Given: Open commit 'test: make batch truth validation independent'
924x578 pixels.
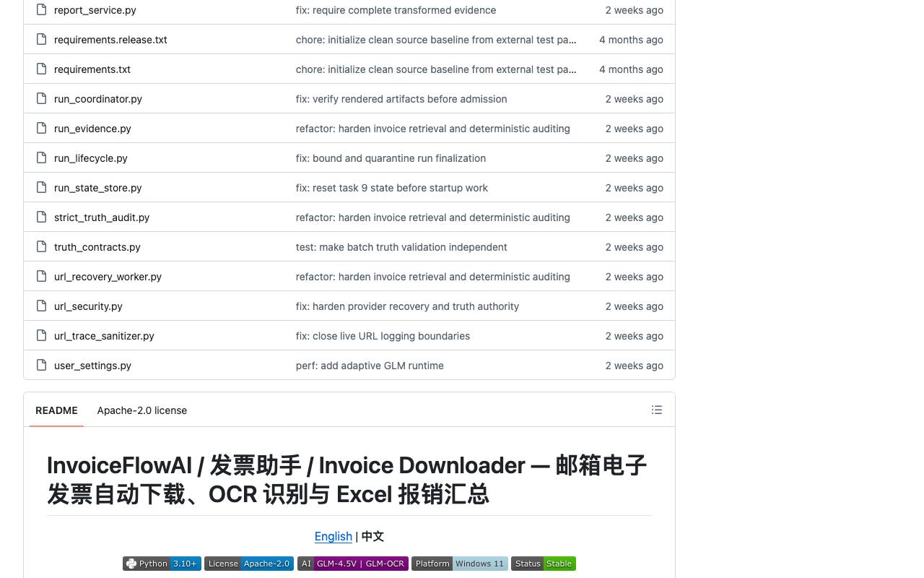Looking at the screenshot, I should pos(401,247).
